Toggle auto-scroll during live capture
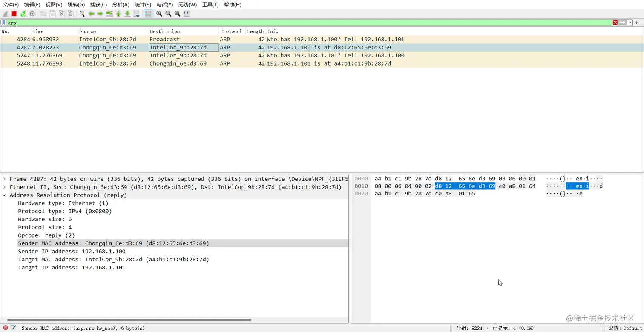Image resolution: width=644 pixels, height=332 pixels. [137, 14]
